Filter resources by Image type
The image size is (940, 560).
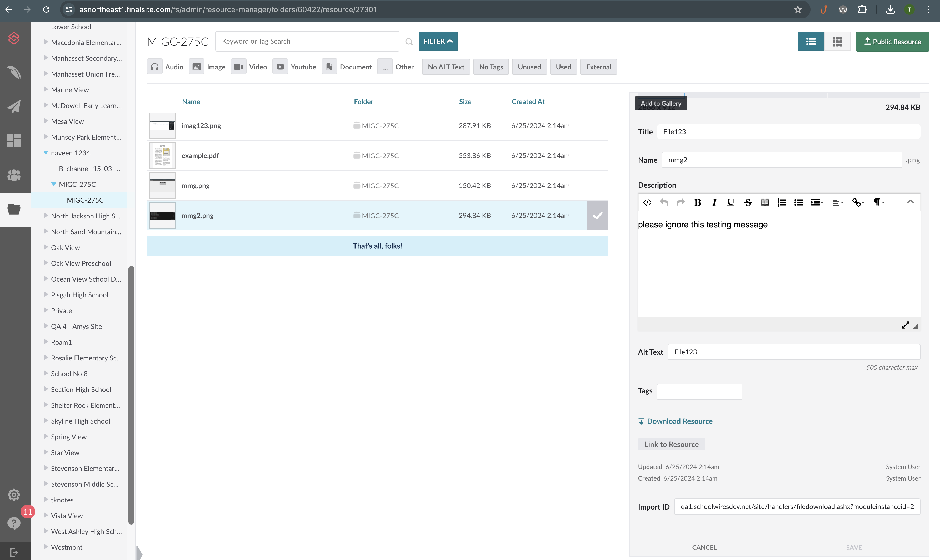point(207,67)
